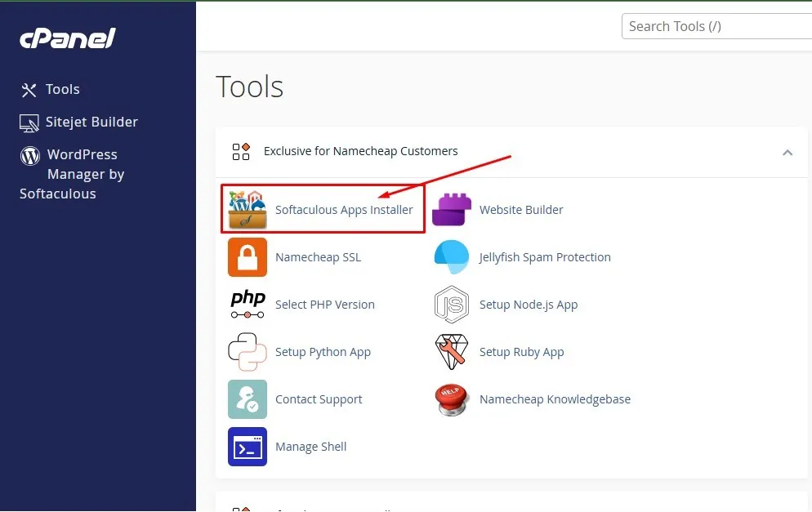Open Setup Ruby App
The width and height of the screenshot is (812, 512).
pyautogui.click(x=522, y=352)
